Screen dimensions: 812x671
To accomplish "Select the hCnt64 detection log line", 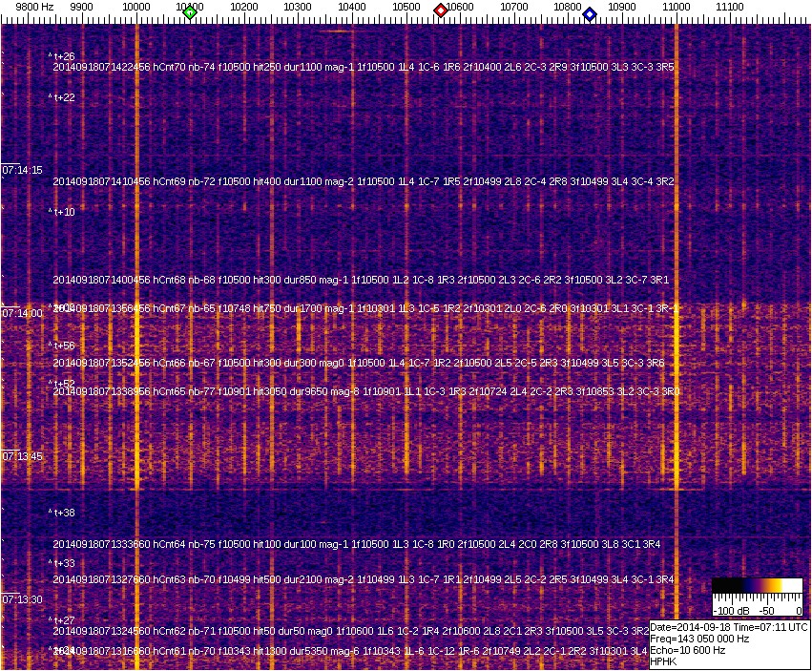I will point(357,544).
